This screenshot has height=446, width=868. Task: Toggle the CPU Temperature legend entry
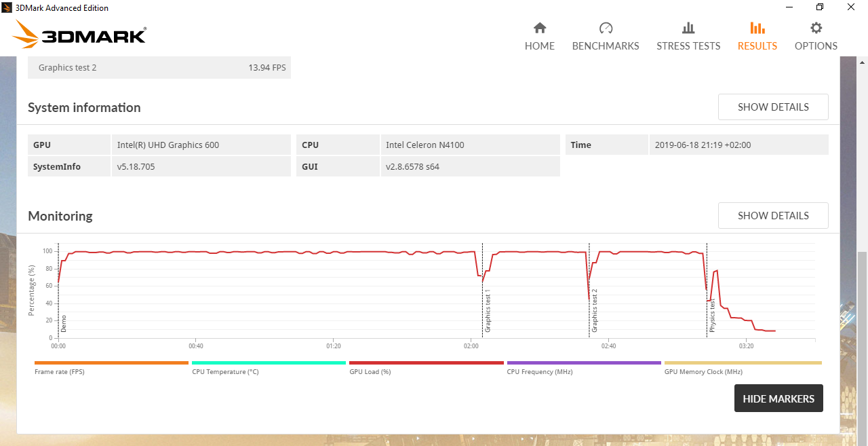[269, 368]
